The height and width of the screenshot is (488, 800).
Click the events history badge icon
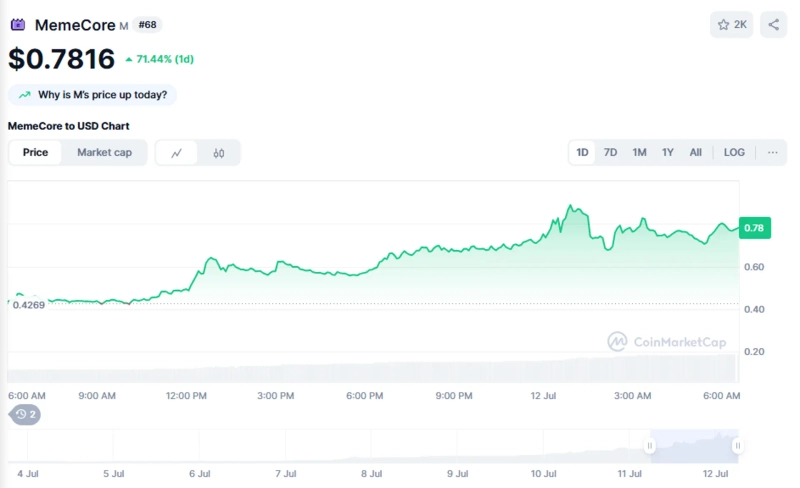25,414
